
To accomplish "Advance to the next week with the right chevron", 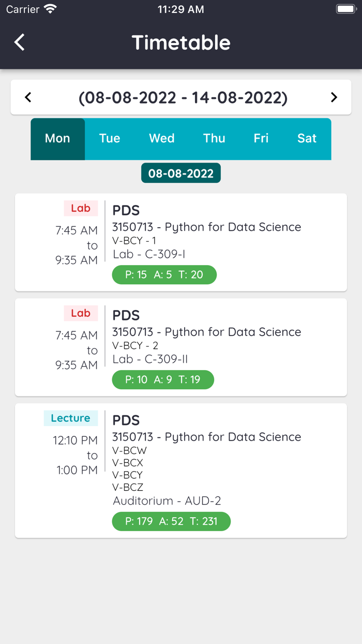I will coord(334,97).
